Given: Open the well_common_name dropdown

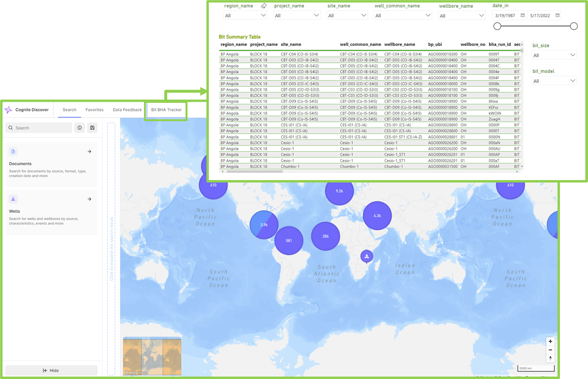Looking at the screenshot, I should (403, 15).
